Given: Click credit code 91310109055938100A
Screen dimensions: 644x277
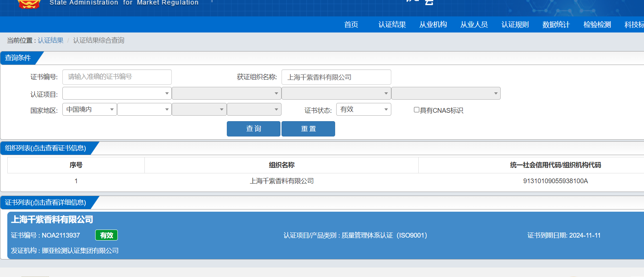Looking at the screenshot, I should [555, 181].
